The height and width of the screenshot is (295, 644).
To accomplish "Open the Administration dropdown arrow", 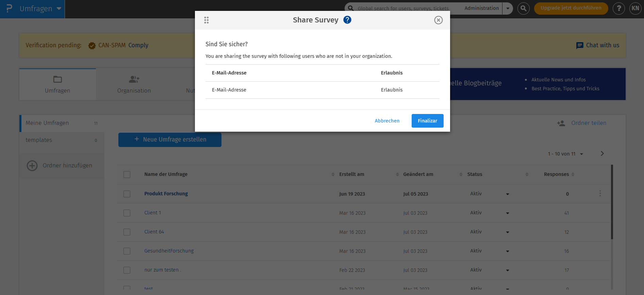I will pyautogui.click(x=508, y=8).
